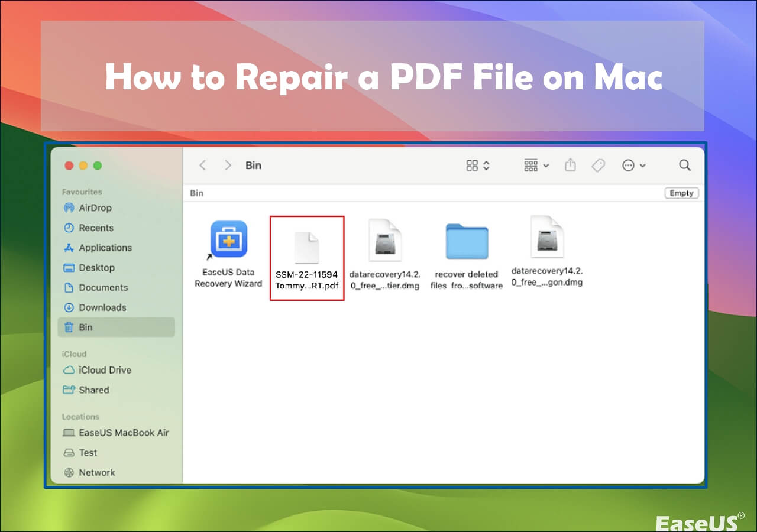The width and height of the screenshot is (757, 532).
Task: Click the Downloads arrow icon
Action: (x=69, y=307)
